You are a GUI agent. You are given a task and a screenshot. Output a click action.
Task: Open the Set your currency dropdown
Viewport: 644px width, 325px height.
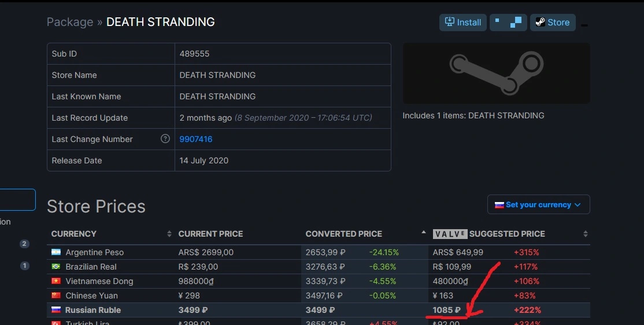[538, 204]
